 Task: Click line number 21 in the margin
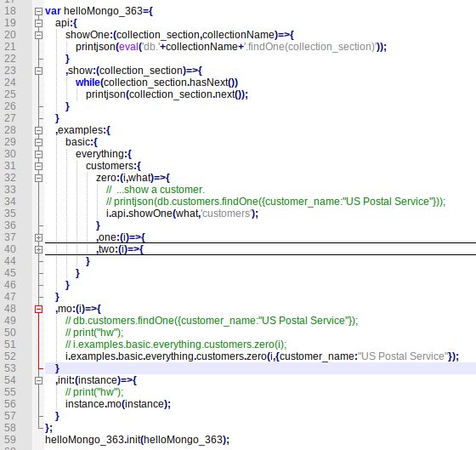coord(10,47)
